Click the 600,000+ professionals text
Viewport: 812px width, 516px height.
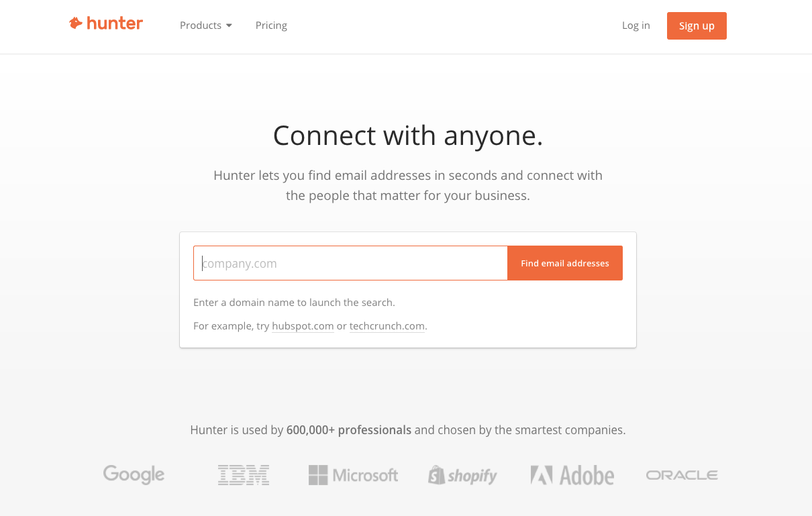348,429
